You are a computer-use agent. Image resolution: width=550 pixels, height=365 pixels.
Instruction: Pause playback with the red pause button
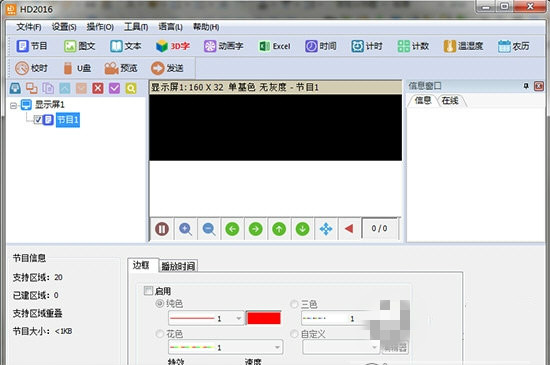point(162,229)
